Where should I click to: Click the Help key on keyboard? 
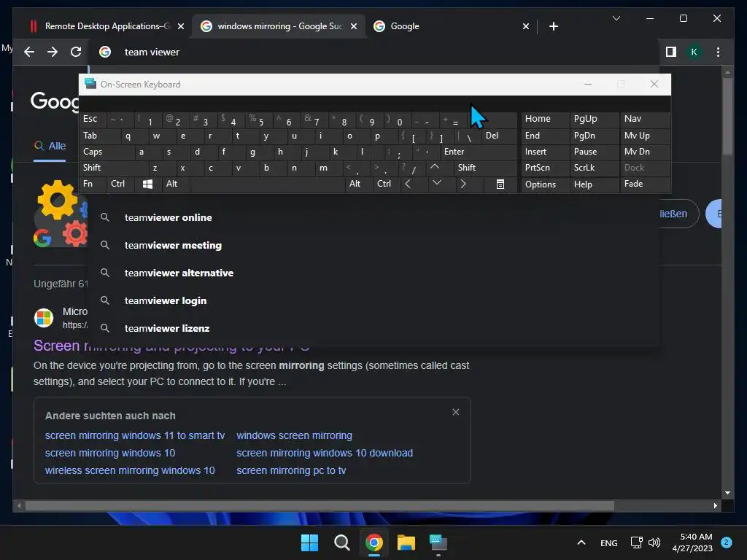pos(594,184)
